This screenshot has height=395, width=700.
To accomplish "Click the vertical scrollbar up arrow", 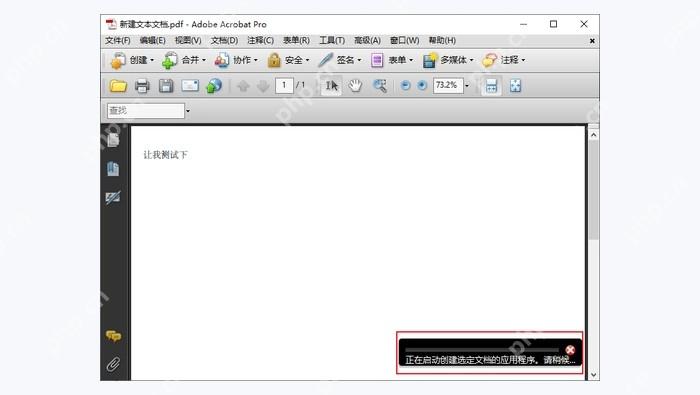I will point(593,135).
